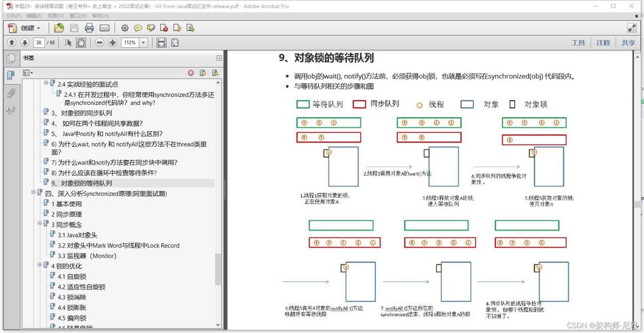Image resolution: width=644 pixels, height=333 pixels.
Task: Click the zoom percentage field 112%
Action: tap(130, 43)
